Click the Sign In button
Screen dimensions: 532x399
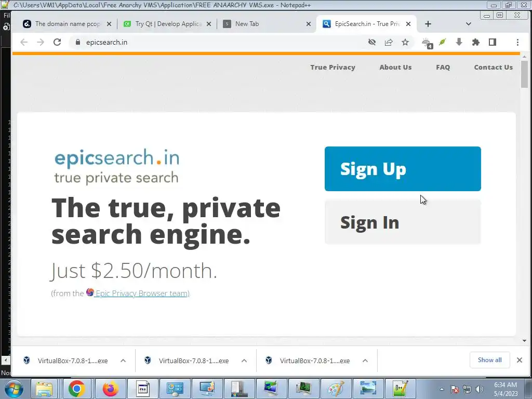[x=403, y=222]
